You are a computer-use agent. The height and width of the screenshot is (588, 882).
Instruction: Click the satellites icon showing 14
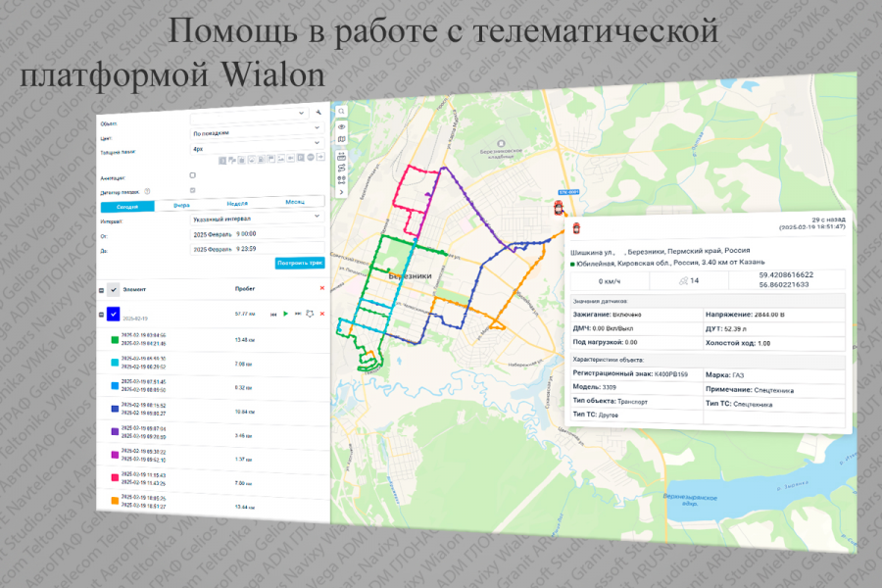(x=683, y=280)
